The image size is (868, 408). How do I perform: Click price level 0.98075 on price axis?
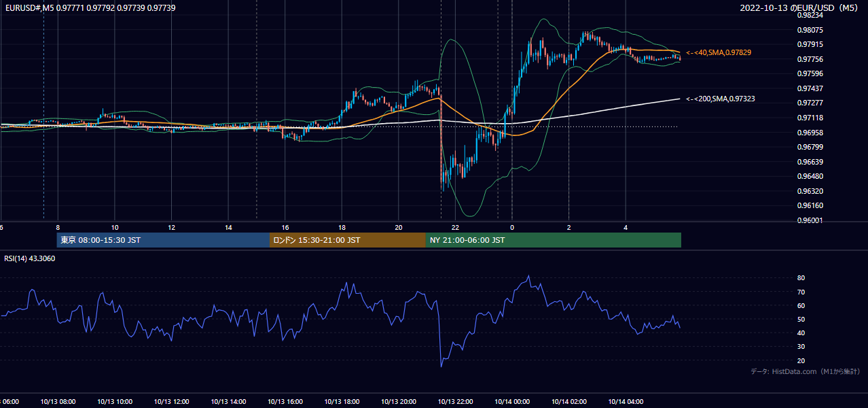click(810, 30)
